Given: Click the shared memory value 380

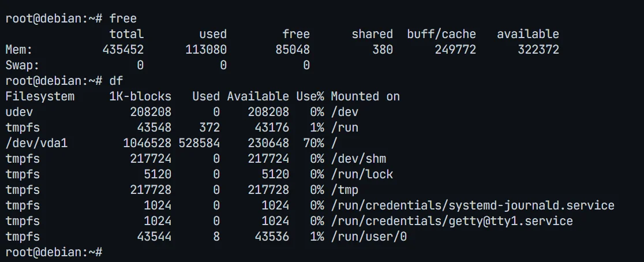Looking at the screenshot, I should point(383,50).
